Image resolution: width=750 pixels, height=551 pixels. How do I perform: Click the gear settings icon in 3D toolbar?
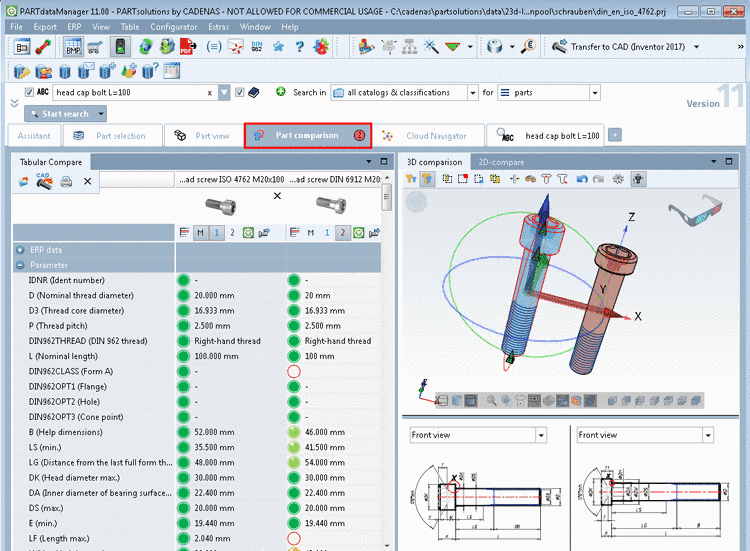(x=619, y=179)
